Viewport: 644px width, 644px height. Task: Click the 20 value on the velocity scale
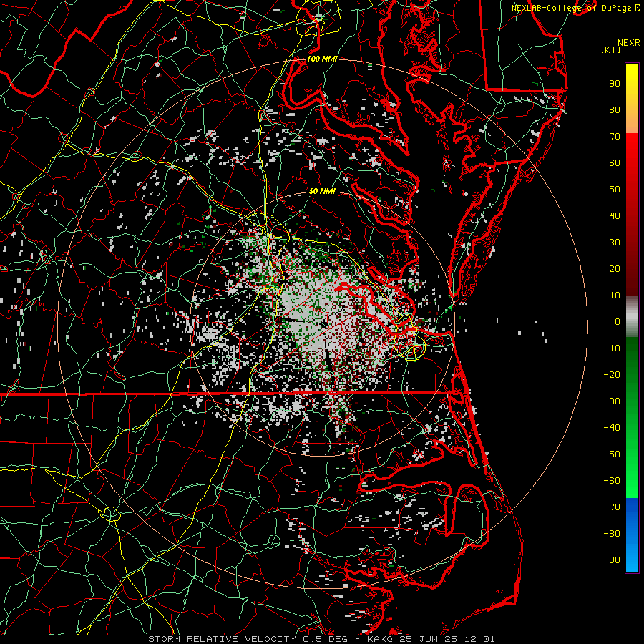pyautogui.click(x=615, y=269)
